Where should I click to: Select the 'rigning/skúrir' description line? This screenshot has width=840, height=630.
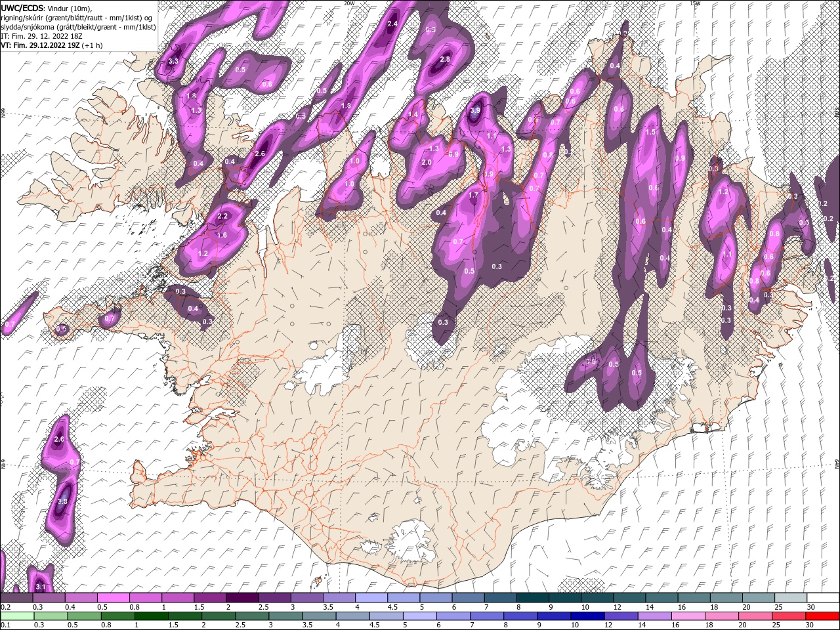[77, 17]
